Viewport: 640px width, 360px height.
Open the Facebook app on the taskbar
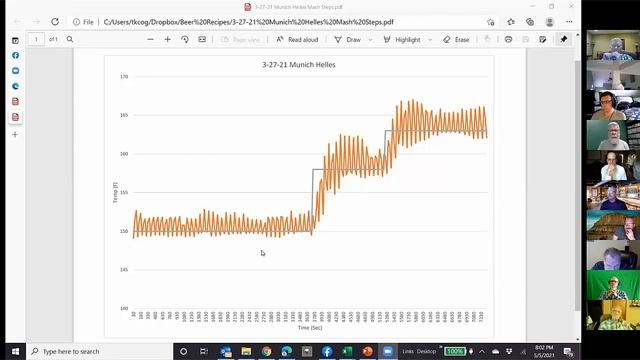327,351
